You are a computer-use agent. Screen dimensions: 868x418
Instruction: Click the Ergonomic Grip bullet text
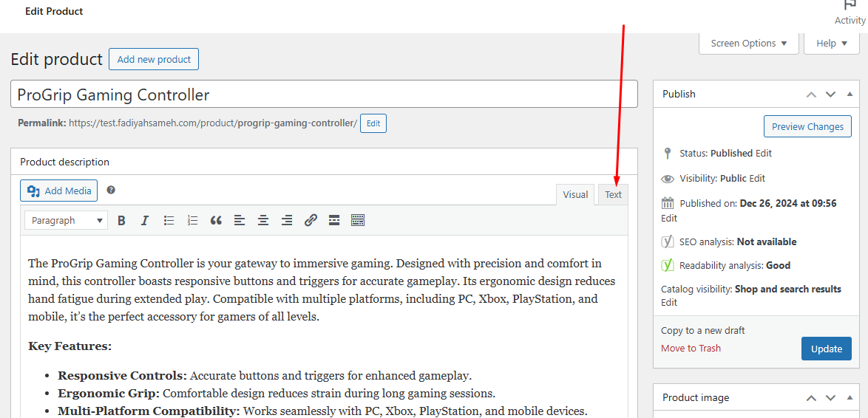[x=277, y=394]
